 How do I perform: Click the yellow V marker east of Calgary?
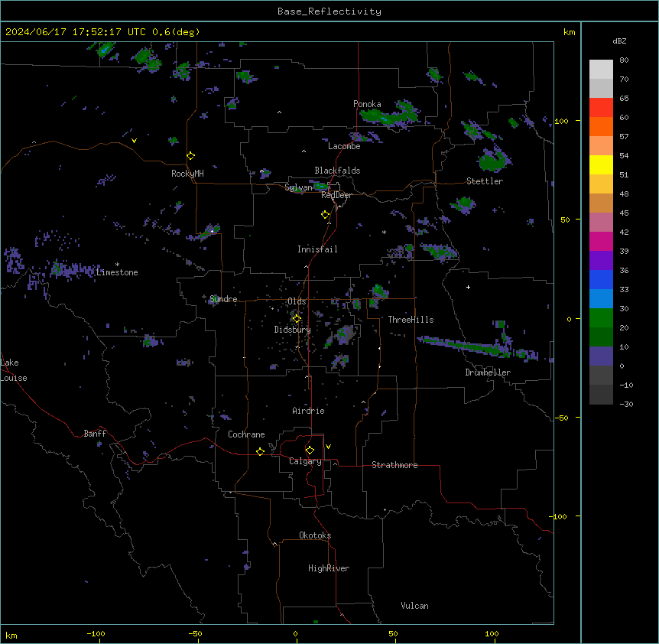328,447
